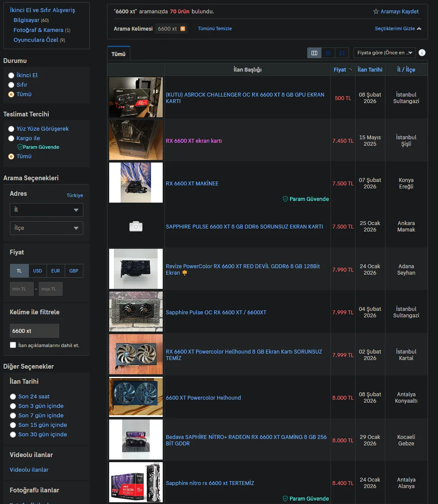Screen dimensions: 438x504
Task: Click the Ankara Mamak location cell
Action: point(406,226)
